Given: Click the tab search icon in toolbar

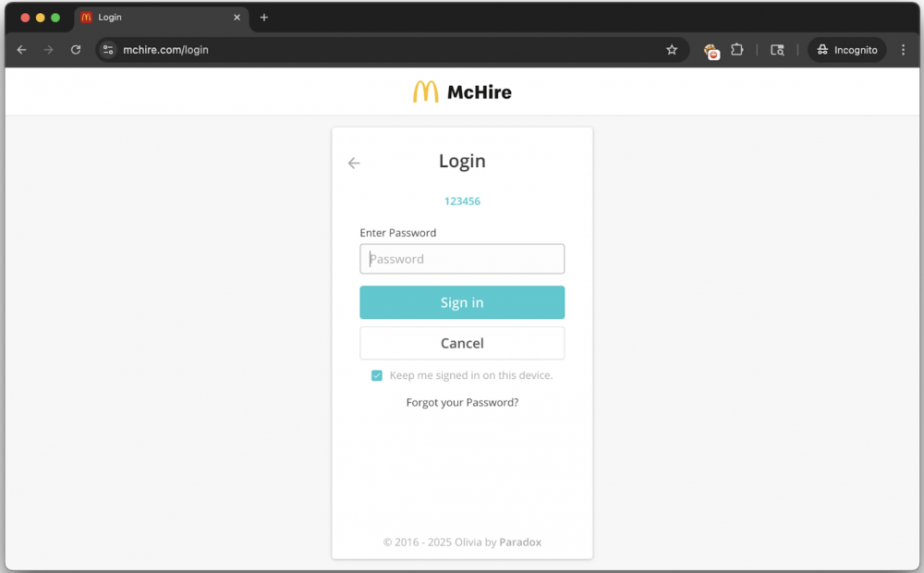Looking at the screenshot, I should (x=777, y=50).
